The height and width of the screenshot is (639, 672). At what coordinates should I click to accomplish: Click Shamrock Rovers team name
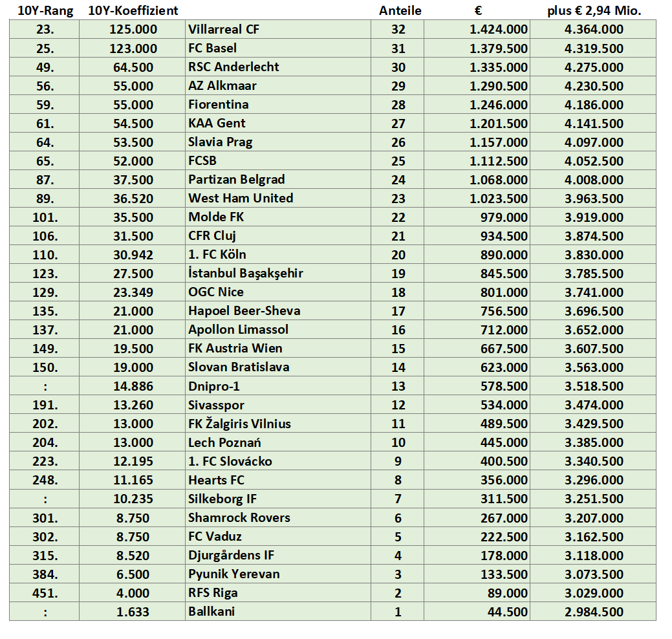pos(239,517)
